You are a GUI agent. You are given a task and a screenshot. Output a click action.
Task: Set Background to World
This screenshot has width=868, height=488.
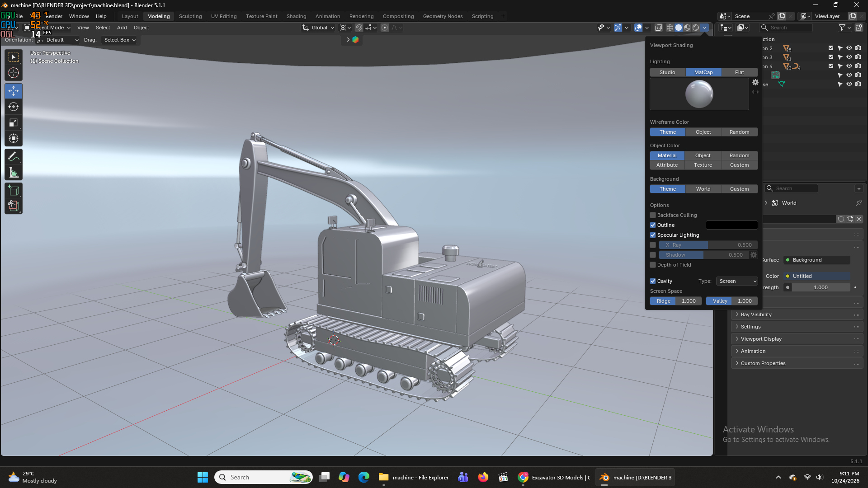[703, 189]
